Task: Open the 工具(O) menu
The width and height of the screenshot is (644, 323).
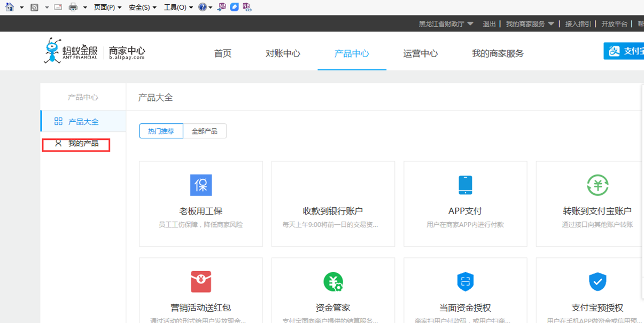Action: tap(178, 7)
